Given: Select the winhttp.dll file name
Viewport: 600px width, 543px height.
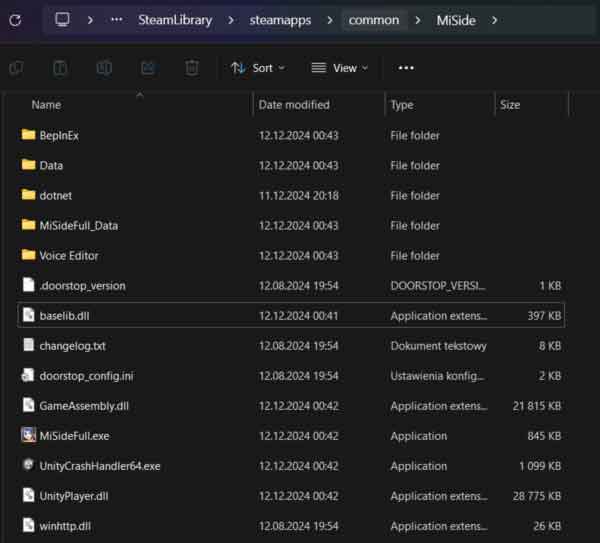Looking at the screenshot, I should click(x=65, y=526).
